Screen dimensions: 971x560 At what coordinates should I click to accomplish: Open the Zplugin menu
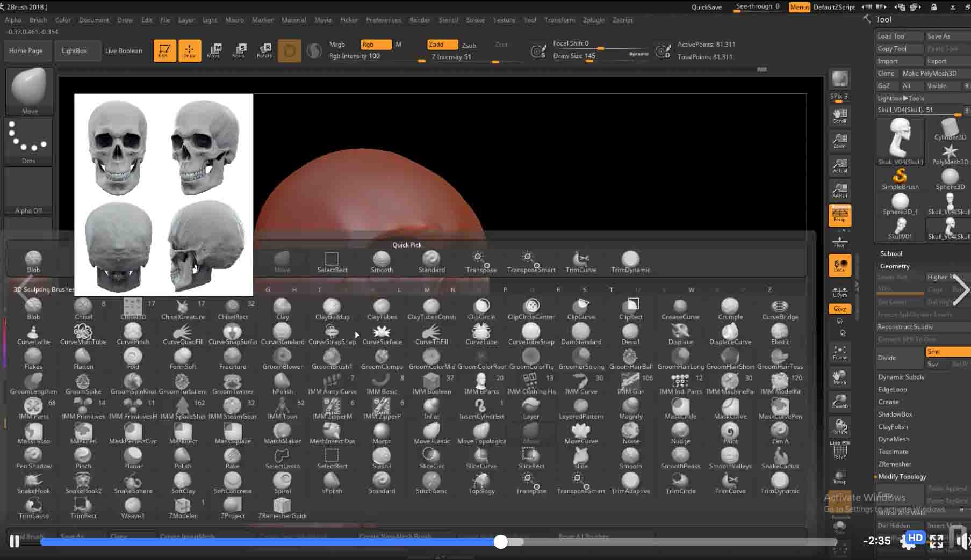tap(593, 20)
